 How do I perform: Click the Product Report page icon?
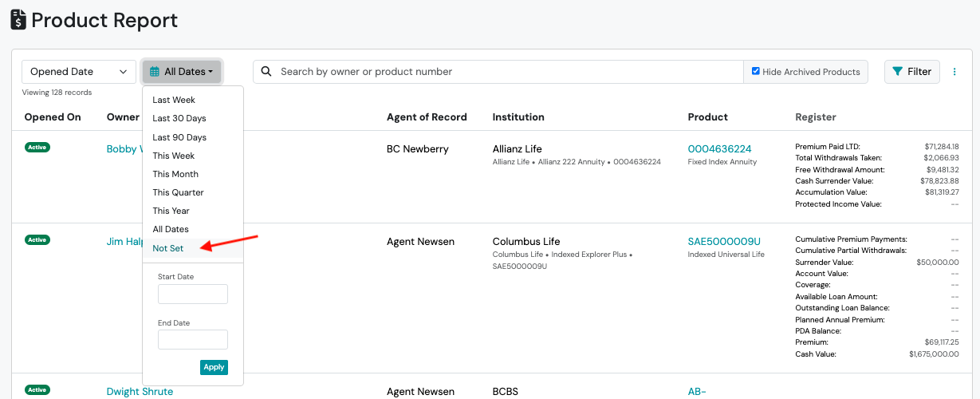[x=18, y=19]
